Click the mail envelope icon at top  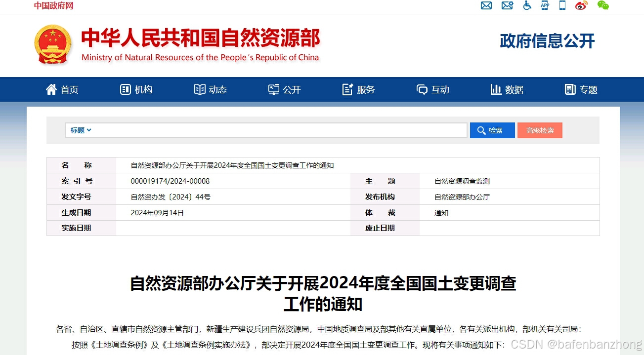click(486, 5)
